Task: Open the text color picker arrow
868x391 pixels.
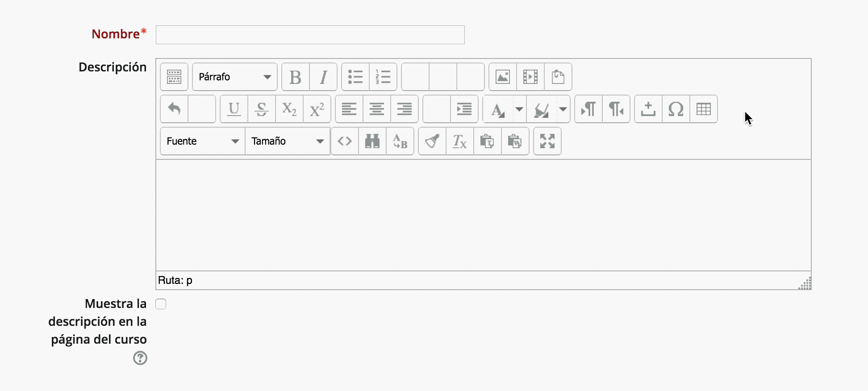Action: pos(519,109)
